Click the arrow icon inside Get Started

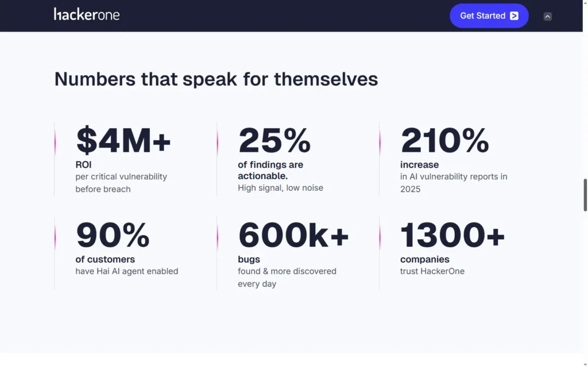[514, 16]
